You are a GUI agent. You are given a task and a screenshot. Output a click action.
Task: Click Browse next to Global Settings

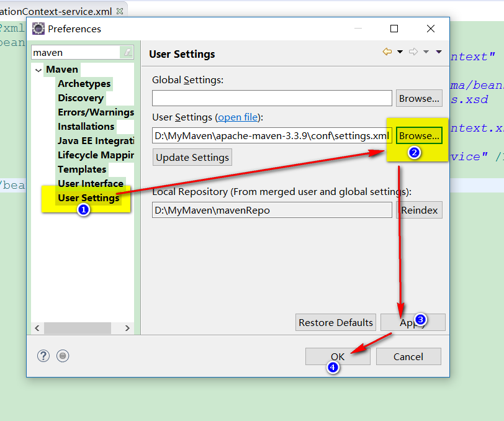coord(419,98)
